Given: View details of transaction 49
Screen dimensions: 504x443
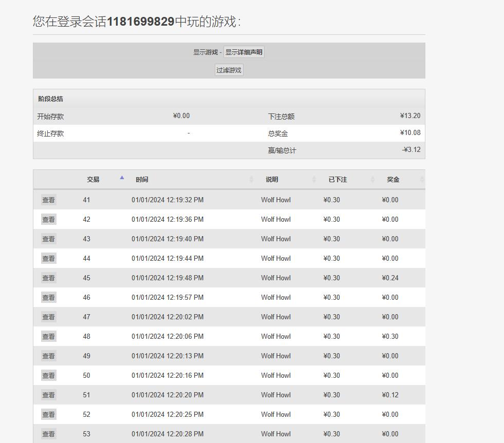Looking at the screenshot, I should pyautogui.click(x=48, y=356).
